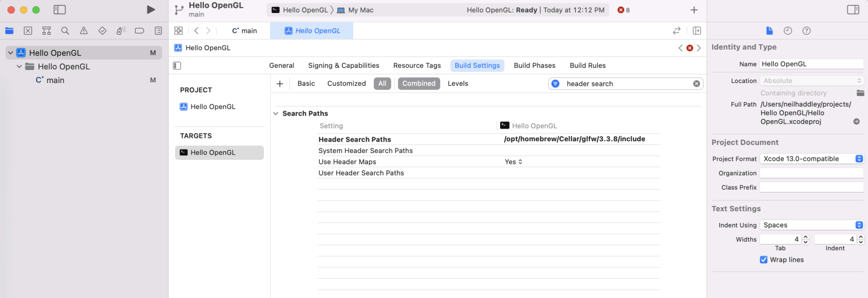Image resolution: width=868 pixels, height=298 pixels.
Task: Open the Find navigator magnifier icon
Action: [65, 30]
